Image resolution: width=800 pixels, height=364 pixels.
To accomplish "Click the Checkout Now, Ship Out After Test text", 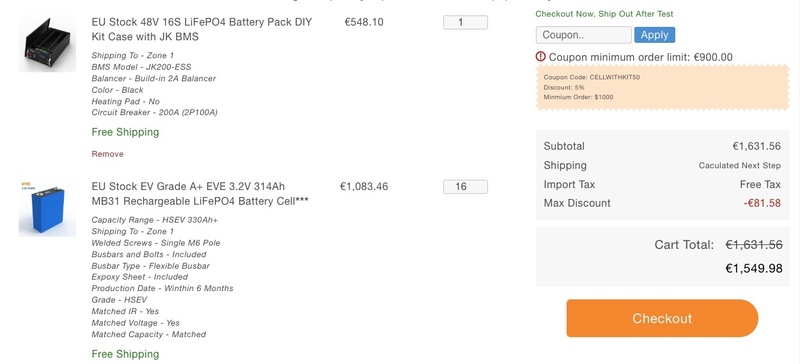I will tap(604, 14).
